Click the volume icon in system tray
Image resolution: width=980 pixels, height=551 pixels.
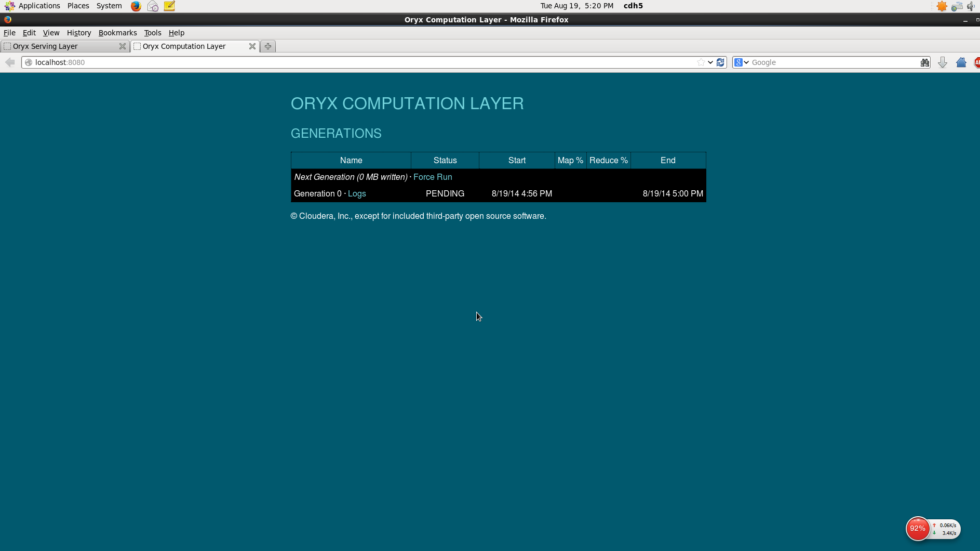[x=970, y=6]
